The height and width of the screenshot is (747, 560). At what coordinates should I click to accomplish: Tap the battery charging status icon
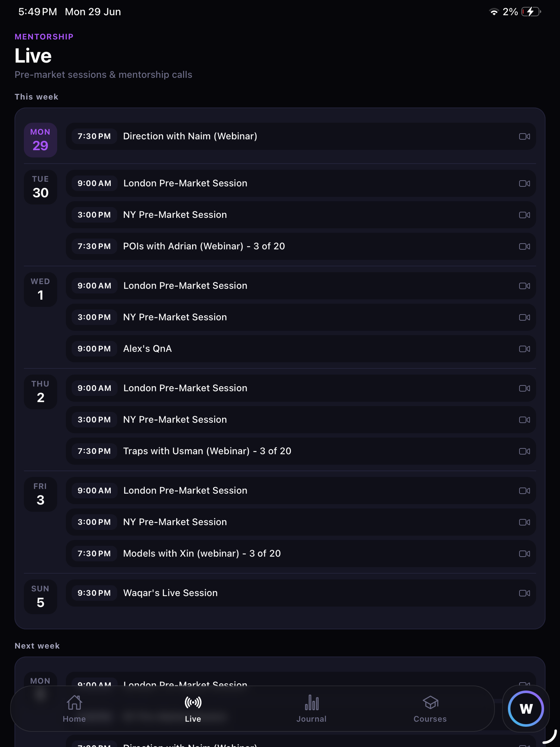point(531,12)
